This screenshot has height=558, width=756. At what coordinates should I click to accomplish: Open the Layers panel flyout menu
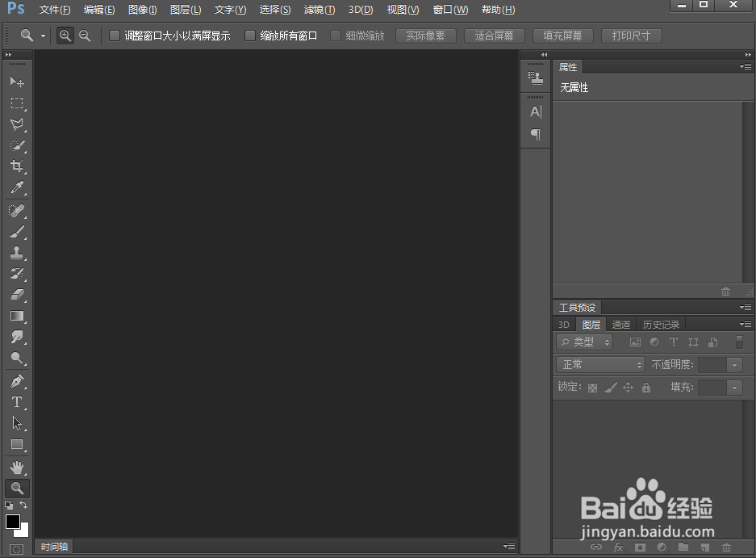pyautogui.click(x=746, y=324)
